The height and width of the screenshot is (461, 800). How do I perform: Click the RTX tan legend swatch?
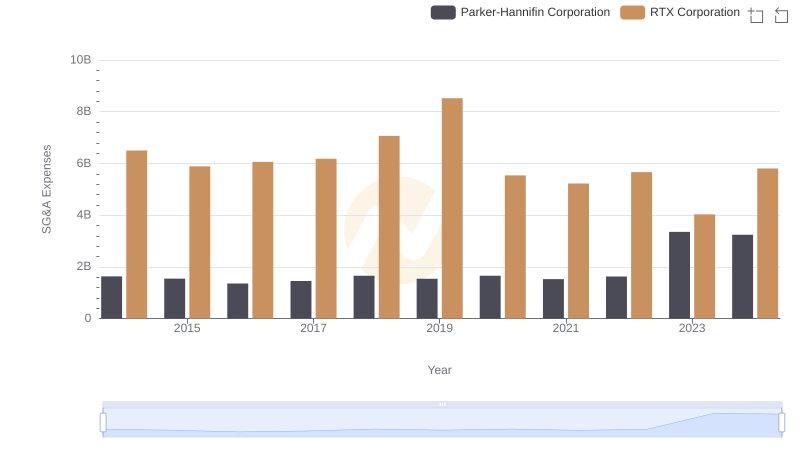[633, 12]
